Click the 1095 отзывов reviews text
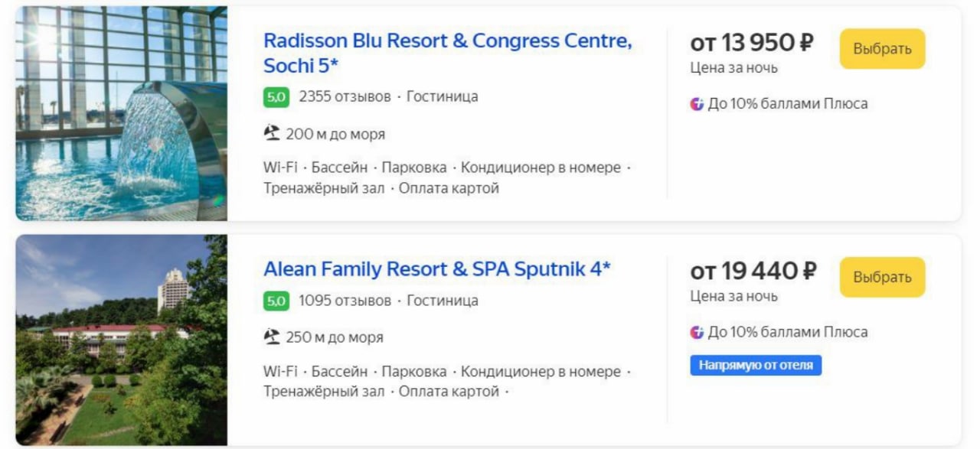Screen dimensions: 980x449 (345, 301)
